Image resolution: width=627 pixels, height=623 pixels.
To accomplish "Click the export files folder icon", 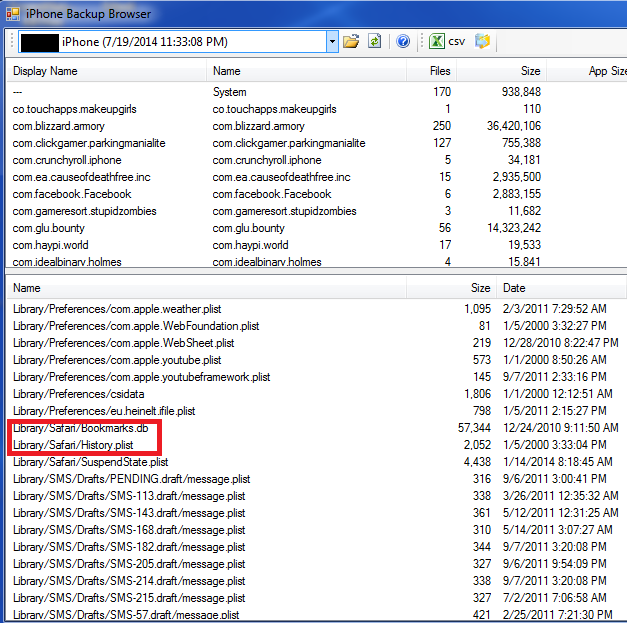I will (x=482, y=41).
